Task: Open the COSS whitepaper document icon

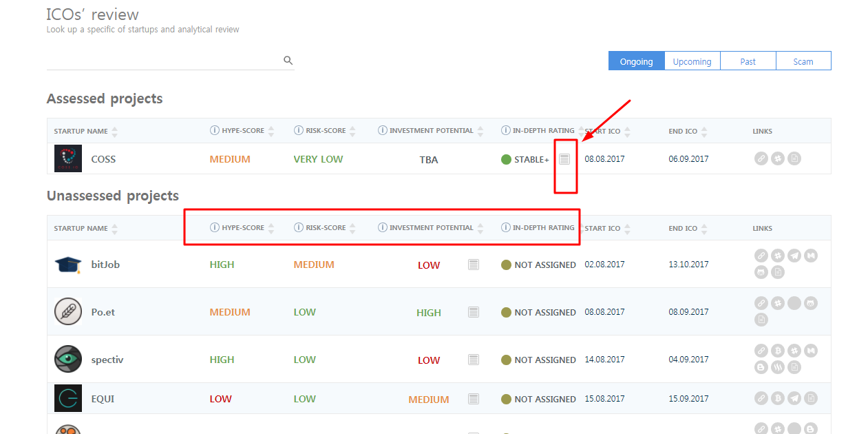Action: tap(794, 158)
